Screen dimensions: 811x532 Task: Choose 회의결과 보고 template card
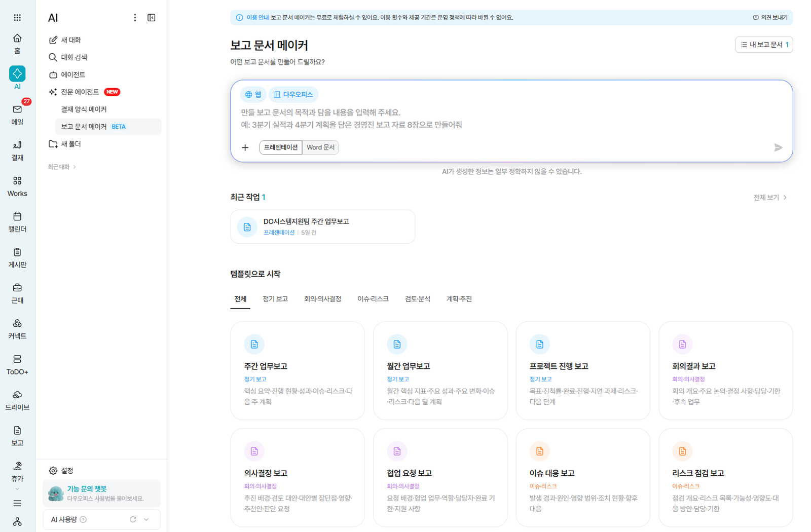tap(725, 371)
